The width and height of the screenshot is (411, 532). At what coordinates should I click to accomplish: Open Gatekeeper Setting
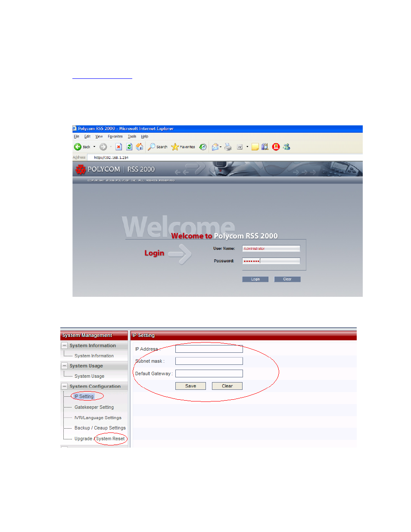click(94, 407)
